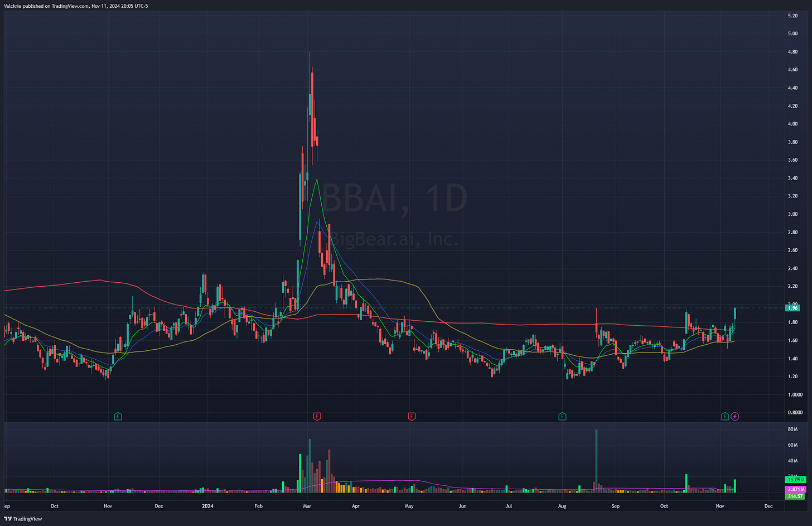Click the green 16.05M volume badge
This screenshot has width=812, height=526.
tap(795, 480)
